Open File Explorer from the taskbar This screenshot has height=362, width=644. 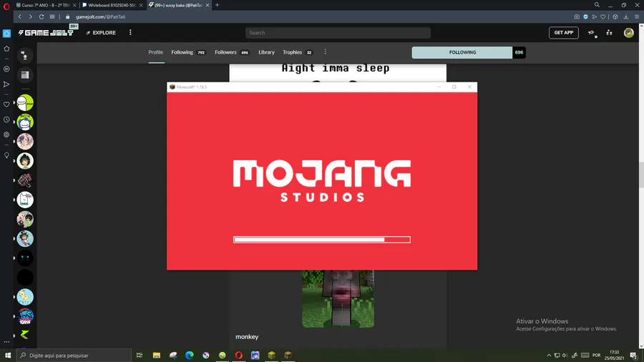tap(157, 356)
